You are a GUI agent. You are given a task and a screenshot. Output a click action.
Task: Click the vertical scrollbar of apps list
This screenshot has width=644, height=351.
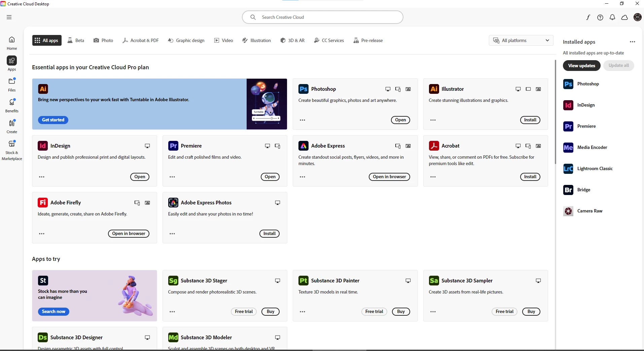555,112
